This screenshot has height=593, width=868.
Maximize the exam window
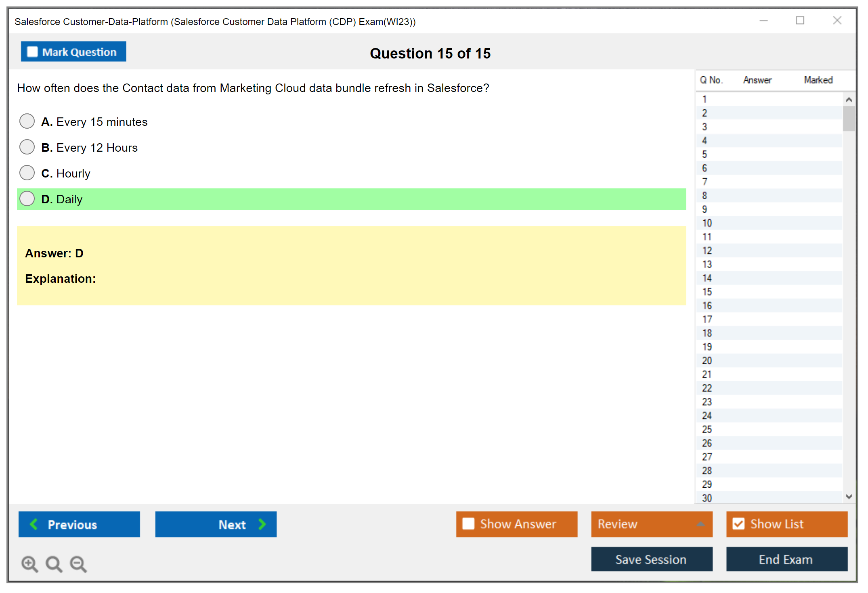pos(800,21)
